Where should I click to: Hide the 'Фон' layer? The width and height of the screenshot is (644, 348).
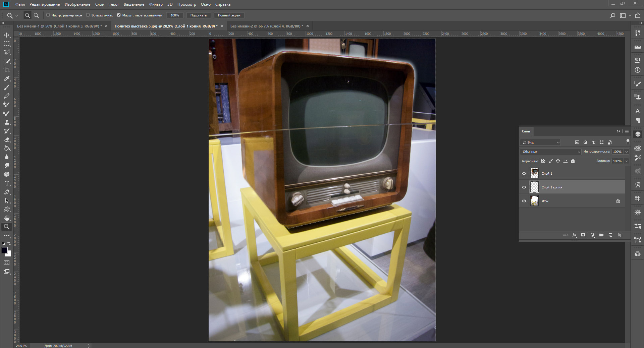point(524,201)
